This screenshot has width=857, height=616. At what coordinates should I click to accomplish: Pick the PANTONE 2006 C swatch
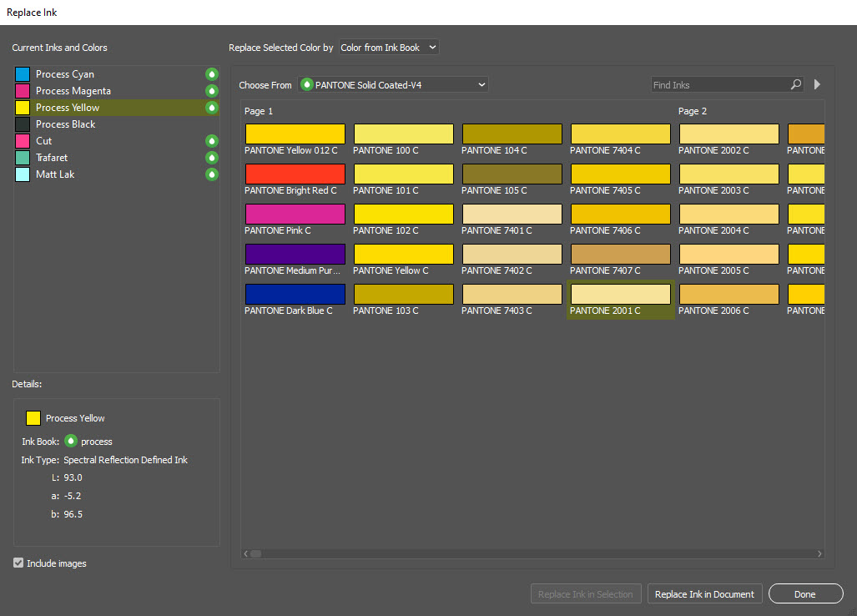tap(729, 294)
